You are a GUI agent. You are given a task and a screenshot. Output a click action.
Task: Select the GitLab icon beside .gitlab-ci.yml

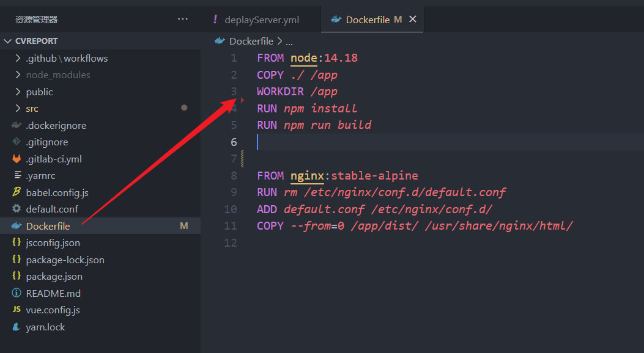tap(17, 158)
